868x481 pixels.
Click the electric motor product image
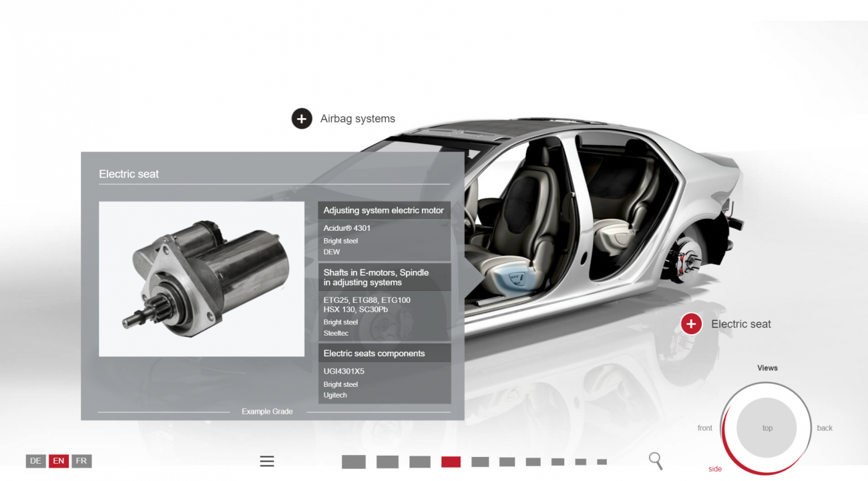point(202,279)
